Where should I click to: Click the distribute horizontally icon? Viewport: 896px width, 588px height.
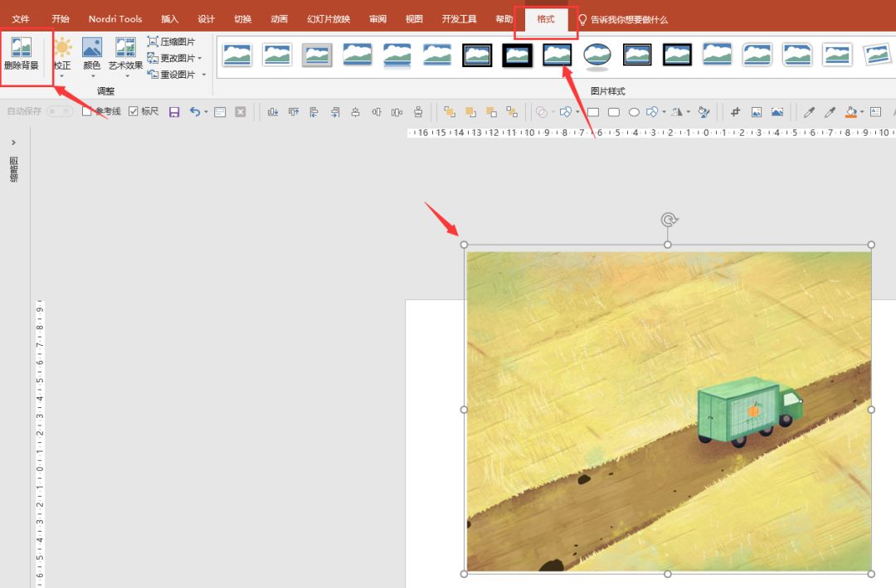(397, 112)
